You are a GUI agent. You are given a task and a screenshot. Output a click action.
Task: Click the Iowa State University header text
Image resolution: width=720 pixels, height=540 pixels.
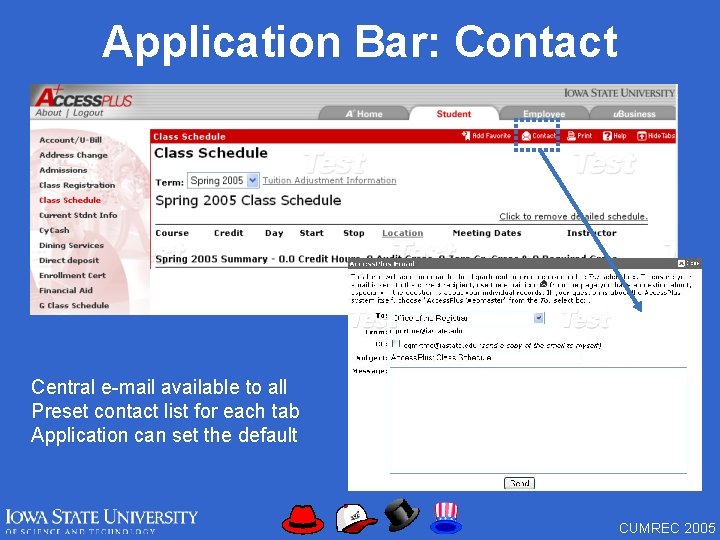(619, 93)
